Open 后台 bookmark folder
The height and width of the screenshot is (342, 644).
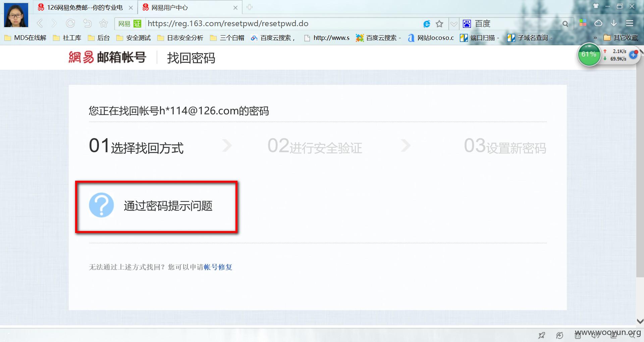click(99, 38)
